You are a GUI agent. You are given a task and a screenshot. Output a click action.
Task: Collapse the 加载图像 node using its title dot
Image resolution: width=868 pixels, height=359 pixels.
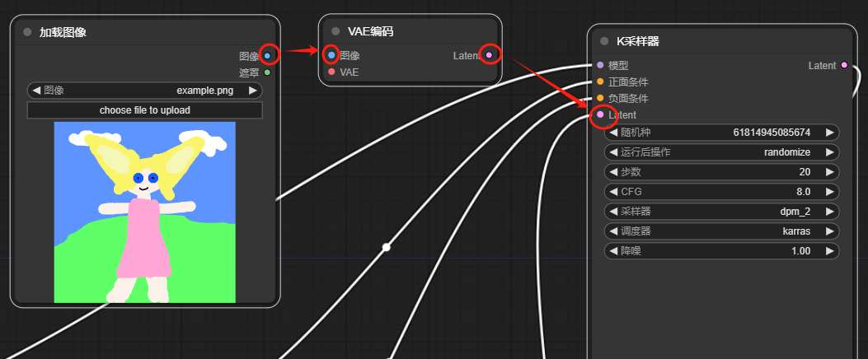(x=28, y=32)
